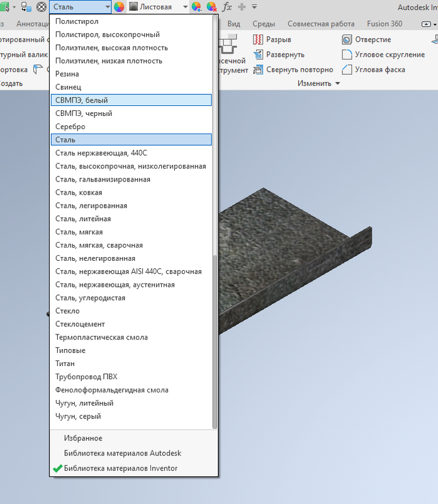Choose Сталь, литейная material
This screenshot has height=504, width=438.
point(132,219)
